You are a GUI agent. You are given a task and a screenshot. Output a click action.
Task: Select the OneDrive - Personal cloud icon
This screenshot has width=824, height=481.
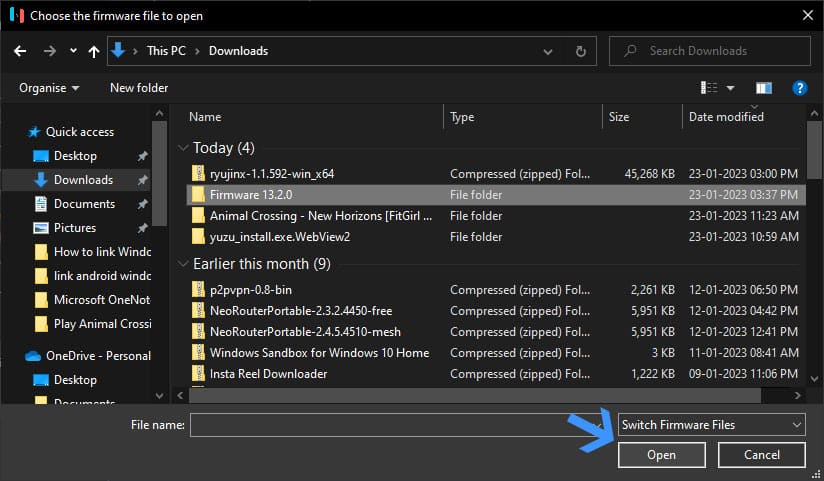[x=33, y=356]
